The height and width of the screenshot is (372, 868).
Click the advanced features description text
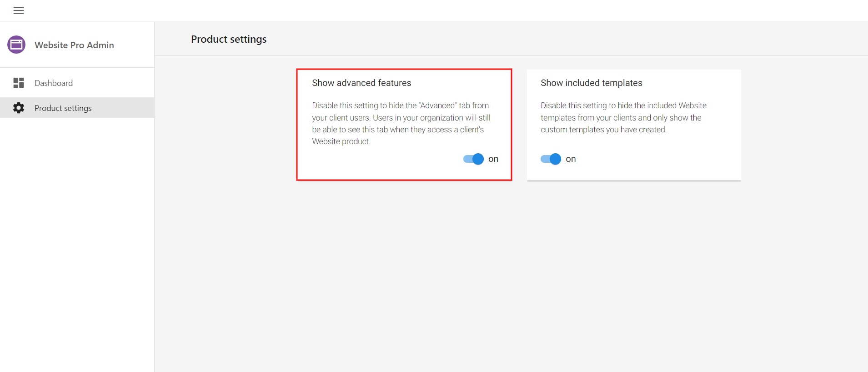click(401, 123)
